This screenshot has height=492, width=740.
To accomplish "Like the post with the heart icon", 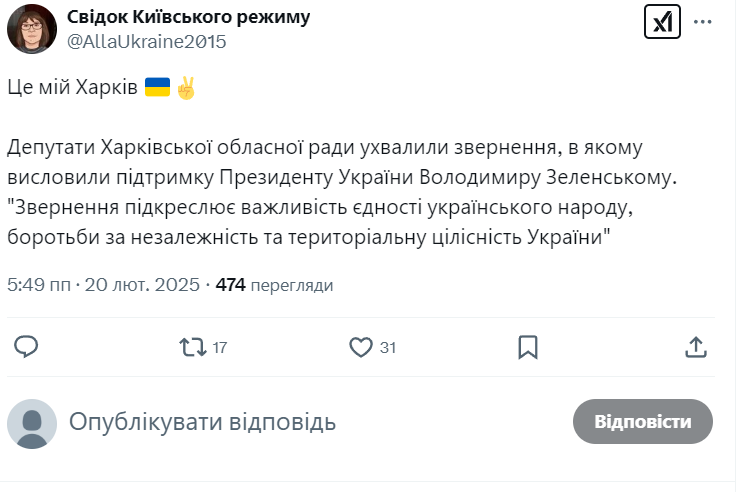I will pyautogui.click(x=361, y=347).
